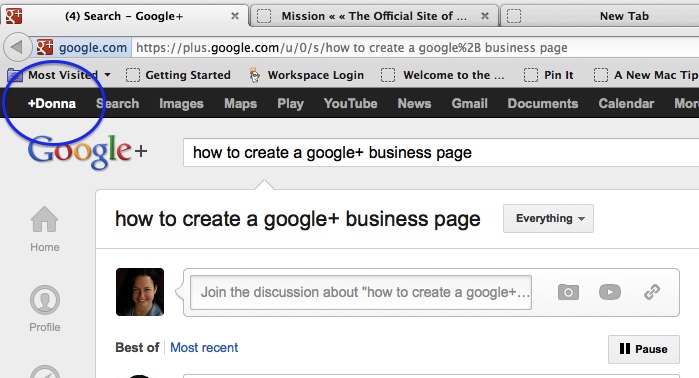The image size is (699, 378).
Task: Open Calendar in the Google bar
Action: point(626,103)
